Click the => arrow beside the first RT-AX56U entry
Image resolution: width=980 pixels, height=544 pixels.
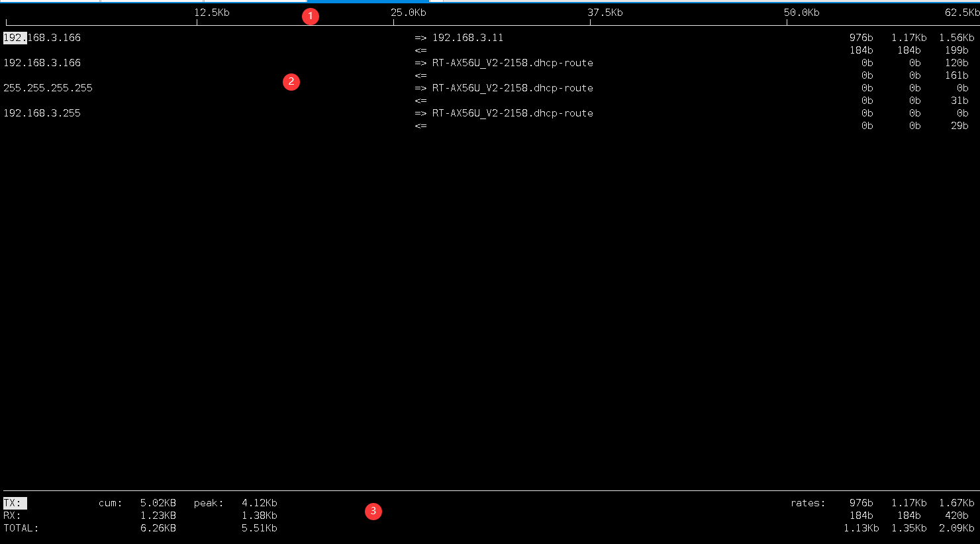click(x=420, y=62)
